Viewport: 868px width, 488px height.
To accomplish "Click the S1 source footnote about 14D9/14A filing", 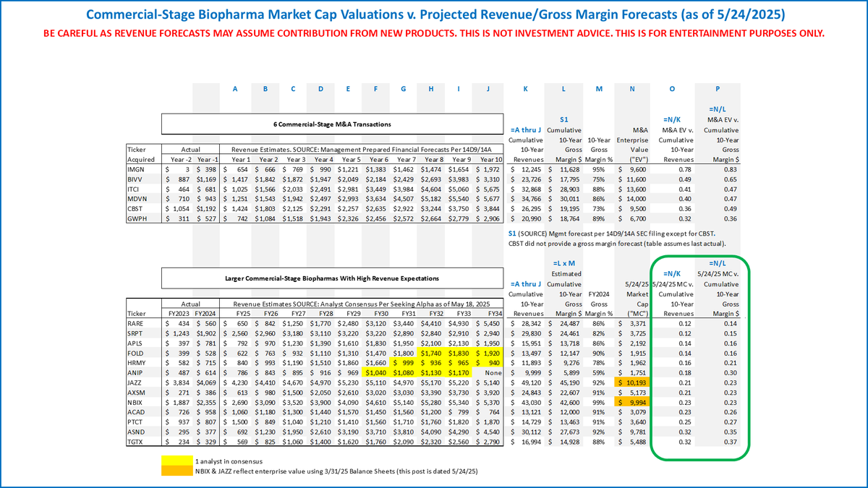I will pyautogui.click(x=613, y=232).
